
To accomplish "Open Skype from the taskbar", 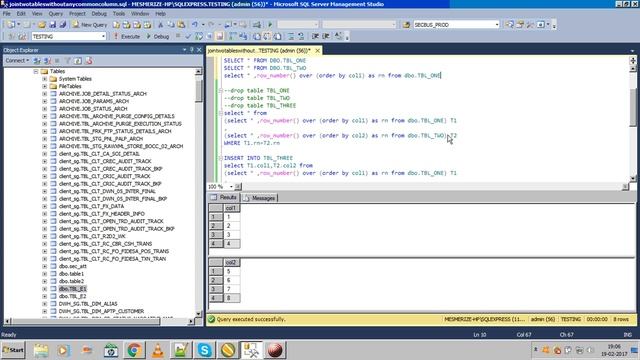I will (204, 350).
